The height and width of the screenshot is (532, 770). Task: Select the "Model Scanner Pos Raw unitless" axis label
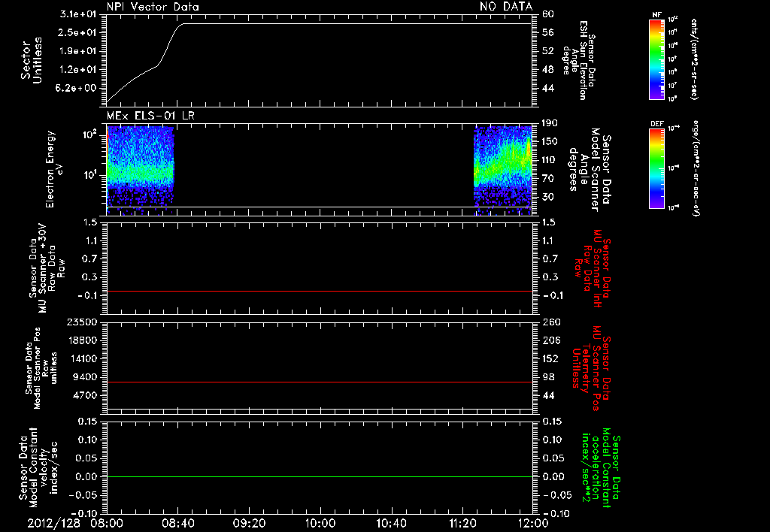pyautogui.click(x=41, y=368)
